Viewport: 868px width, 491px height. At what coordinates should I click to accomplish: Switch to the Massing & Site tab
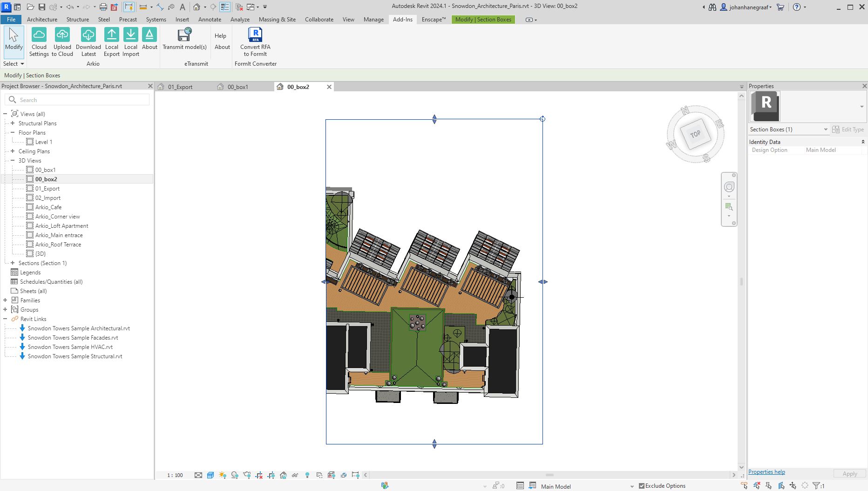(x=277, y=20)
